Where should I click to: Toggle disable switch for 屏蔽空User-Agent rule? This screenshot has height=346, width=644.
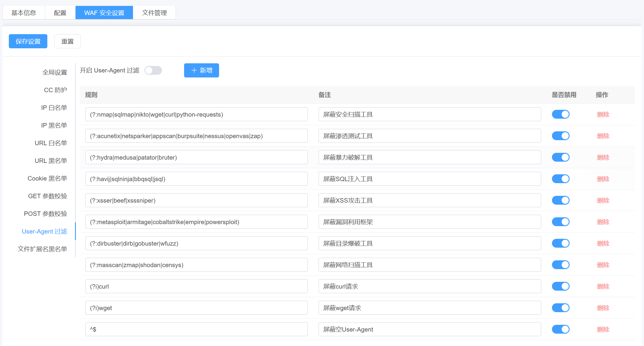(x=560, y=329)
